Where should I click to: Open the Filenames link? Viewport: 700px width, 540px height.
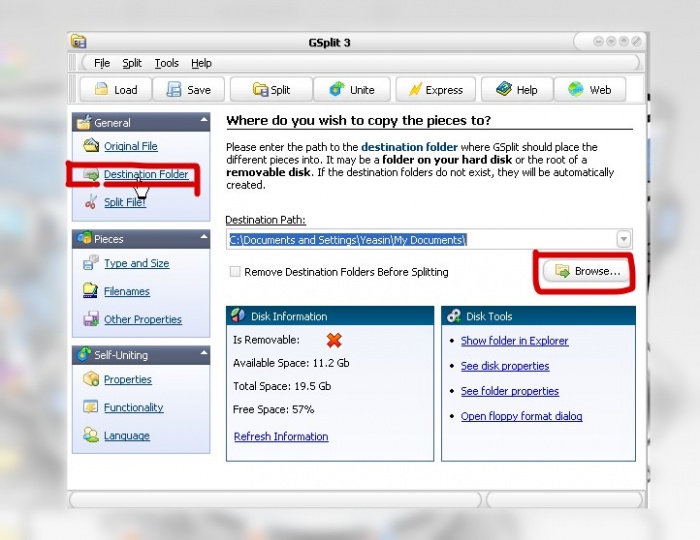(x=127, y=291)
